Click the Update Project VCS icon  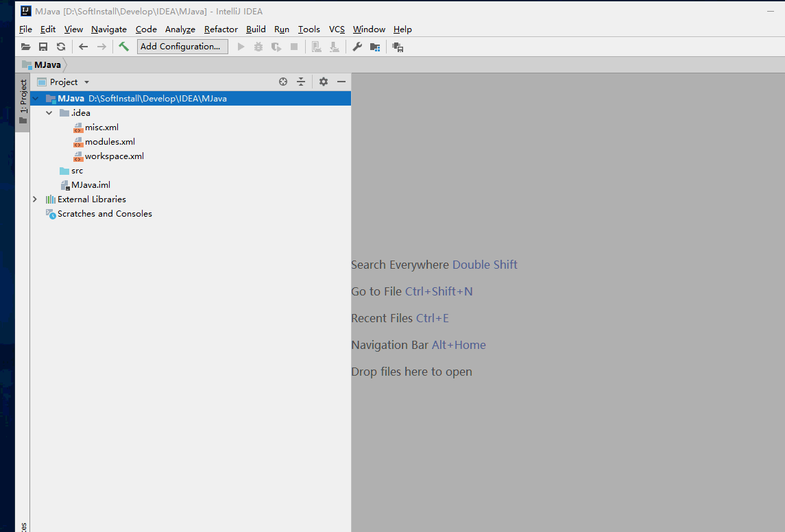click(317, 47)
